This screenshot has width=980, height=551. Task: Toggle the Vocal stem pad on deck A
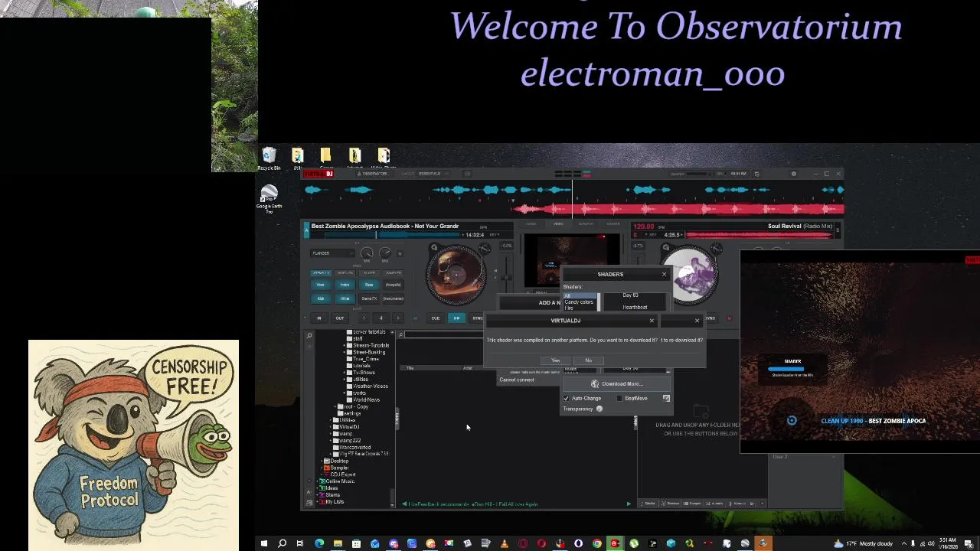pyautogui.click(x=321, y=285)
